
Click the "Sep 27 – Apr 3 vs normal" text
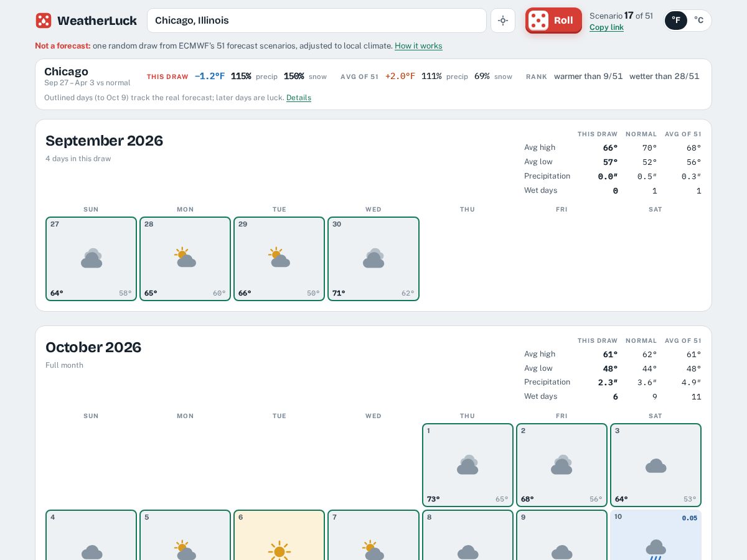click(87, 83)
